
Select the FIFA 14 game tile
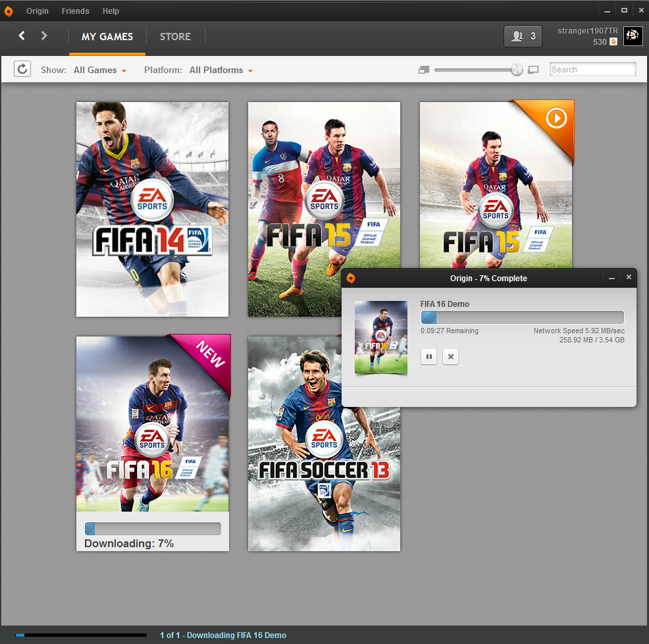coord(152,209)
